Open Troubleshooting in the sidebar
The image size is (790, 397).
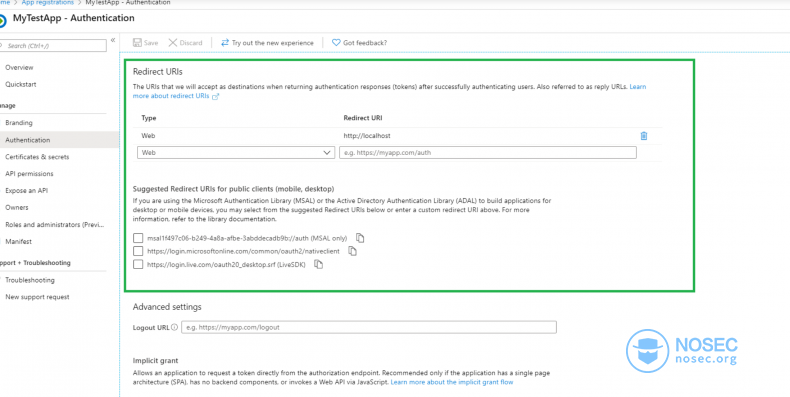(x=30, y=280)
